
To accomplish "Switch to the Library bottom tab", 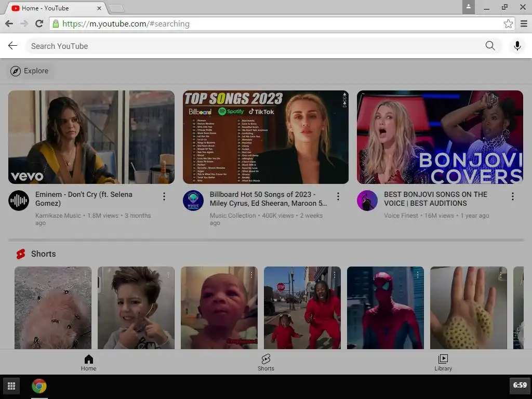I will [443, 362].
